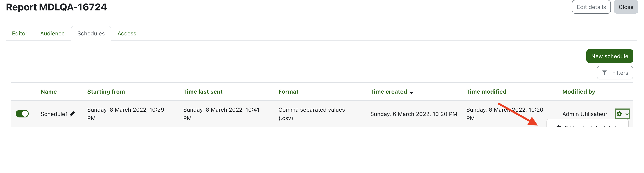644x173 pixels.
Task: Click the New schedule button
Action: coord(610,56)
